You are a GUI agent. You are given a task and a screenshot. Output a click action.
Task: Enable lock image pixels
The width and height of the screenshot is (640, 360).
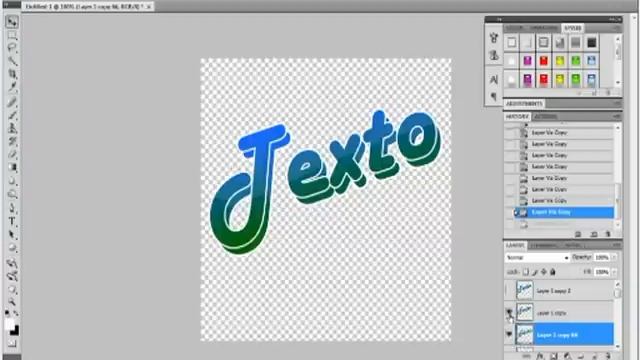click(x=535, y=272)
